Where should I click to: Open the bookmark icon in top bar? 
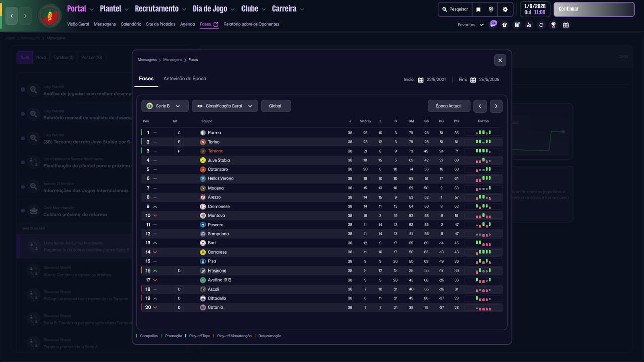coord(478,9)
